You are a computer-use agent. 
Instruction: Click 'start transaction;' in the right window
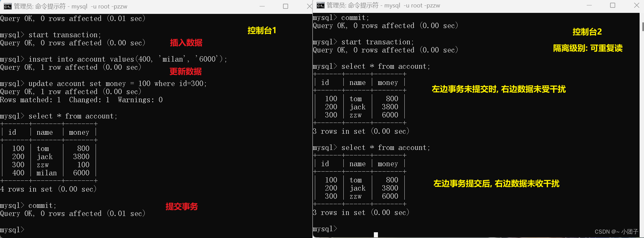(378, 42)
